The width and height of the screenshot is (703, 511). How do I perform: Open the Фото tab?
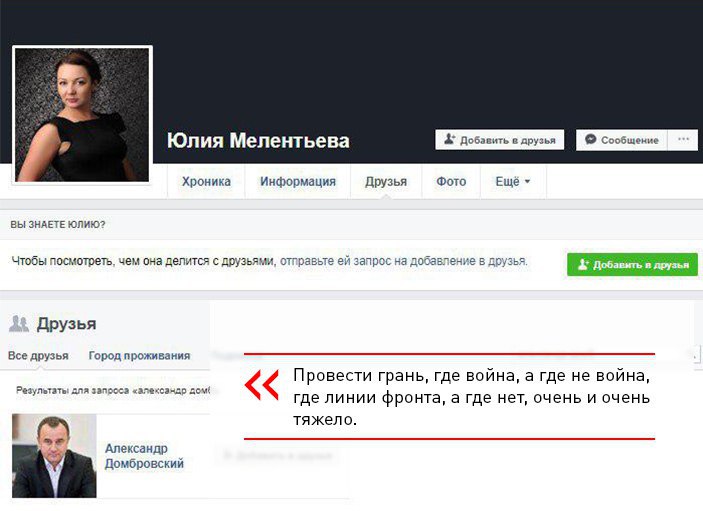tap(451, 182)
